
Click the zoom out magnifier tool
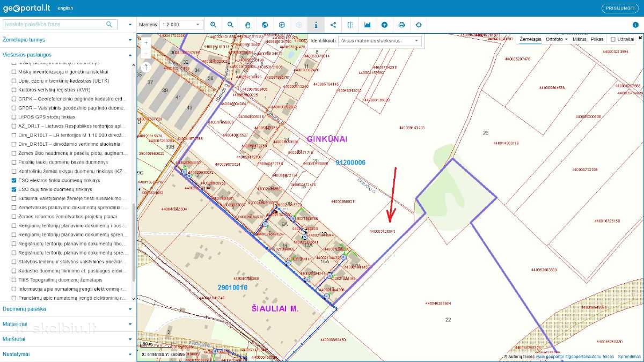click(230, 25)
